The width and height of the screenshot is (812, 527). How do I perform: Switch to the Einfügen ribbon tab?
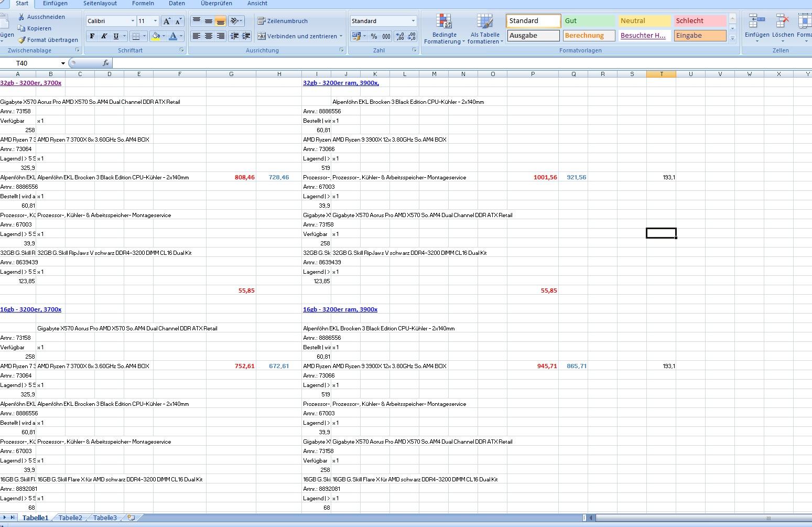pos(55,3)
